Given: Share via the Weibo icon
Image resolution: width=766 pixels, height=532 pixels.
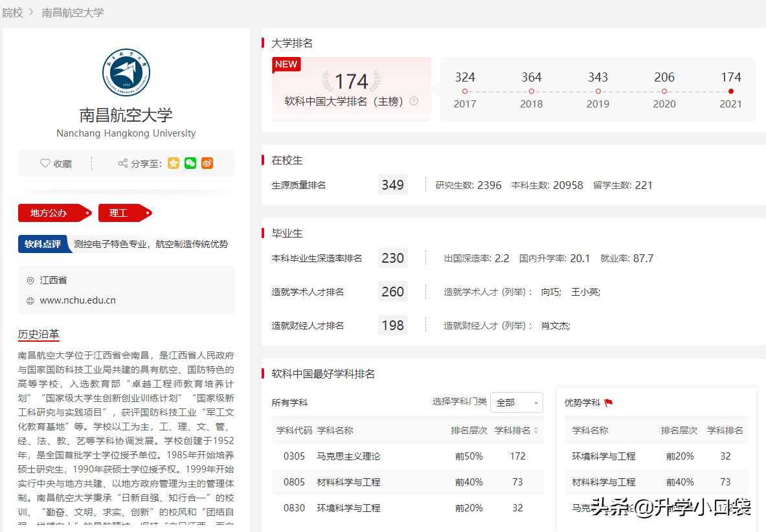Looking at the screenshot, I should pos(207,163).
